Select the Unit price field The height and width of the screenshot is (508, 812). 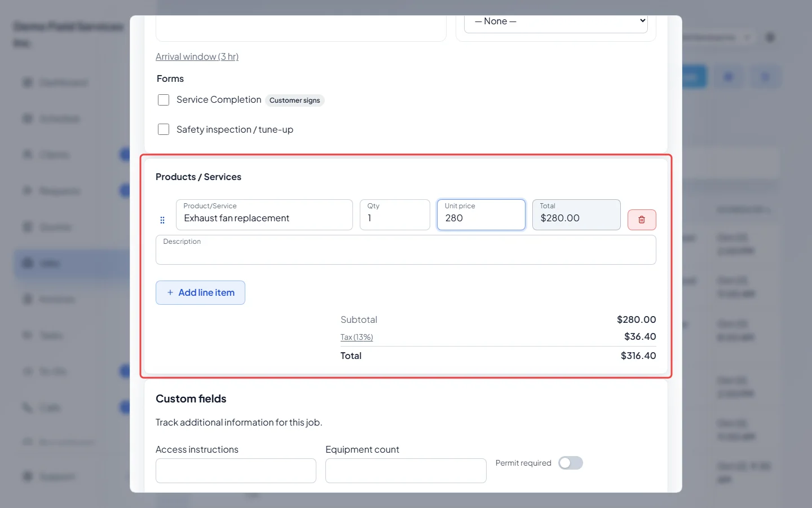pyautogui.click(x=481, y=214)
